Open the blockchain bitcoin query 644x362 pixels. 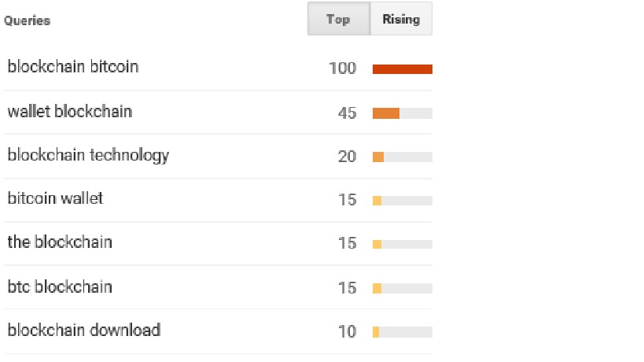pos(73,67)
